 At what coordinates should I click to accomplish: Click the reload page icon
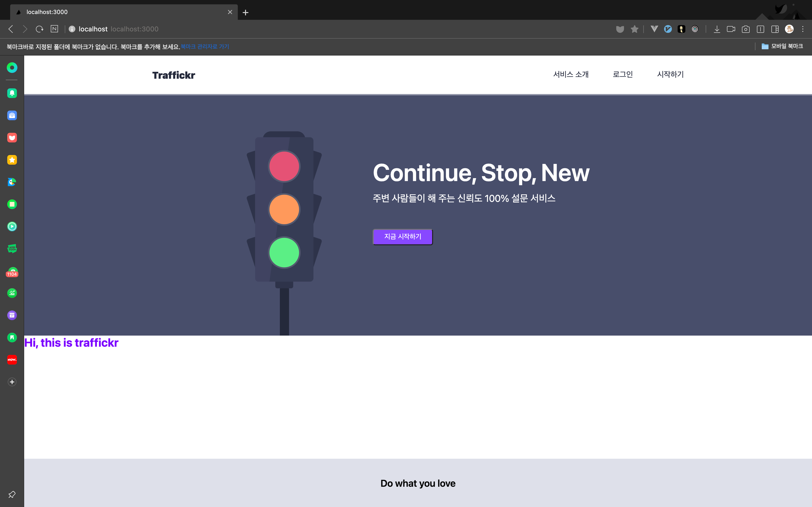tap(40, 29)
